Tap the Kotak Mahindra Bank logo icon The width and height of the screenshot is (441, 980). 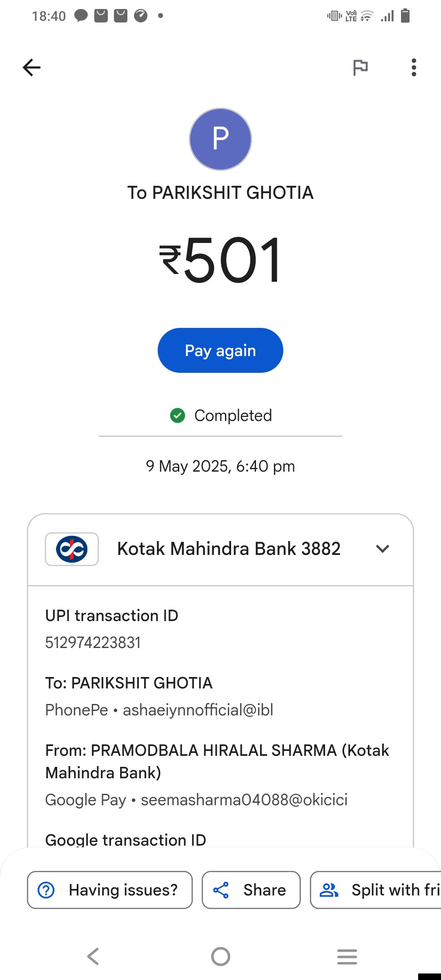tap(72, 549)
